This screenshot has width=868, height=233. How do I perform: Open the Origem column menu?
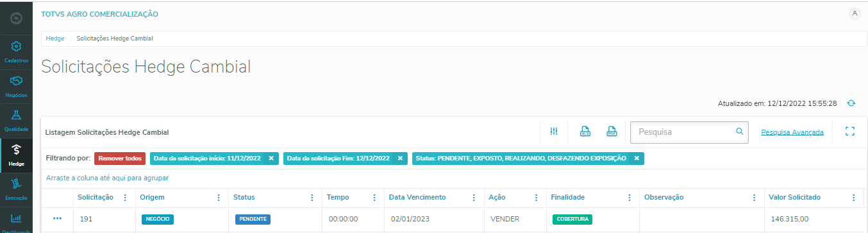click(x=219, y=198)
